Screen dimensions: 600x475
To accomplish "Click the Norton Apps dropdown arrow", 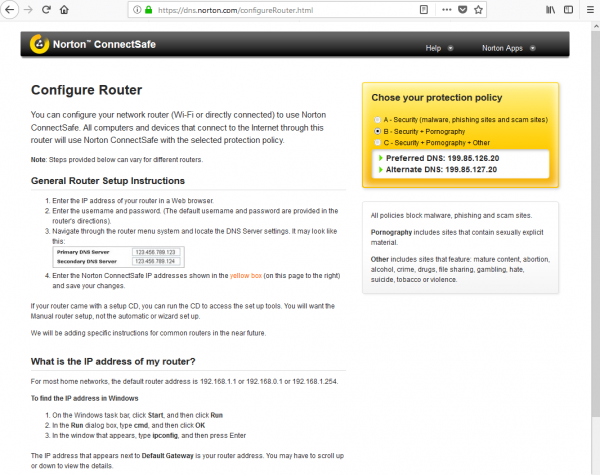I will (532, 48).
